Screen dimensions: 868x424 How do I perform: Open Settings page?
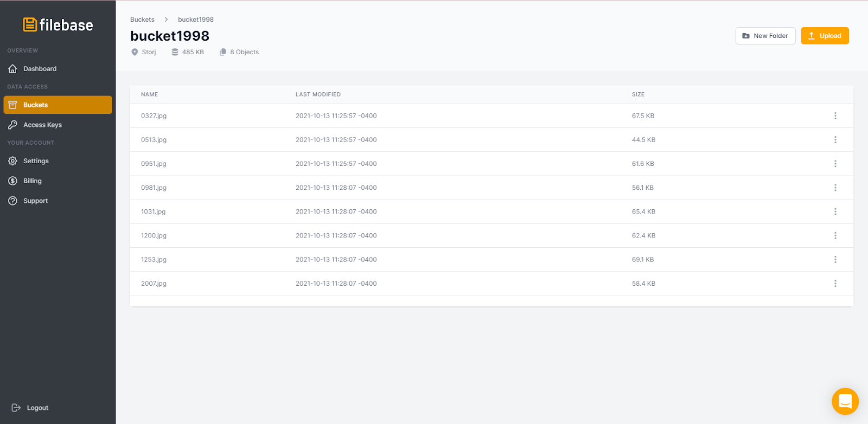pos(58,161)
